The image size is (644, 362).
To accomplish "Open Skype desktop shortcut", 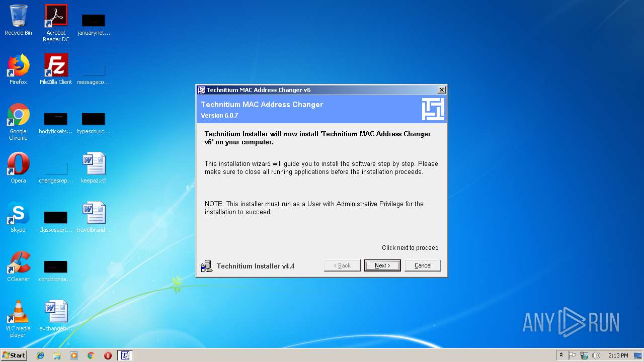I will [x=18, y=217].
